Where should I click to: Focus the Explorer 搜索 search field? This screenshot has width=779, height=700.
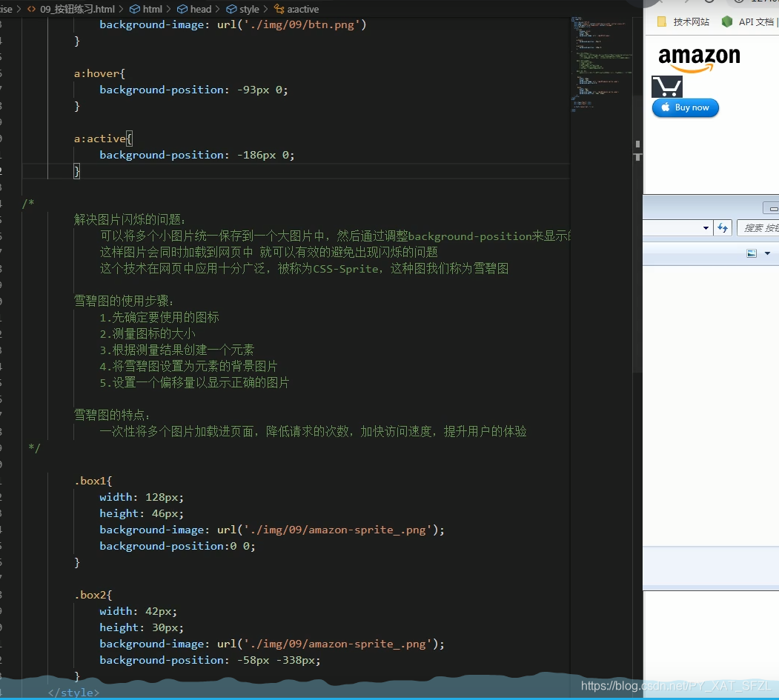[758, 228]
